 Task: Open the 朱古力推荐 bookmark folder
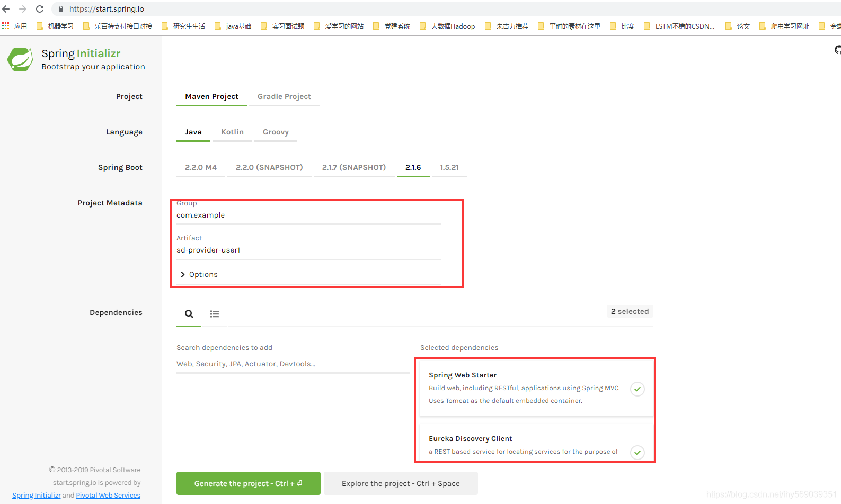[x=507, y=26]
